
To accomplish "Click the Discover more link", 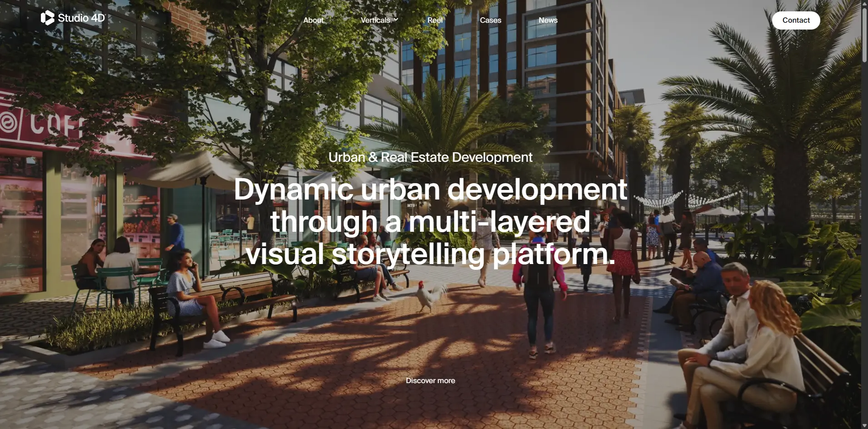I will 430,380.
